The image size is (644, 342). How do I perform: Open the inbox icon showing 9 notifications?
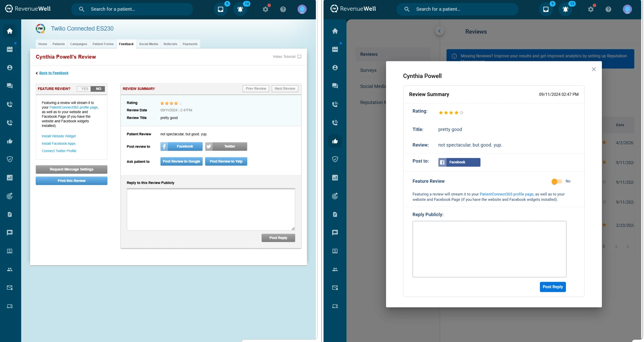coord(220,9)
